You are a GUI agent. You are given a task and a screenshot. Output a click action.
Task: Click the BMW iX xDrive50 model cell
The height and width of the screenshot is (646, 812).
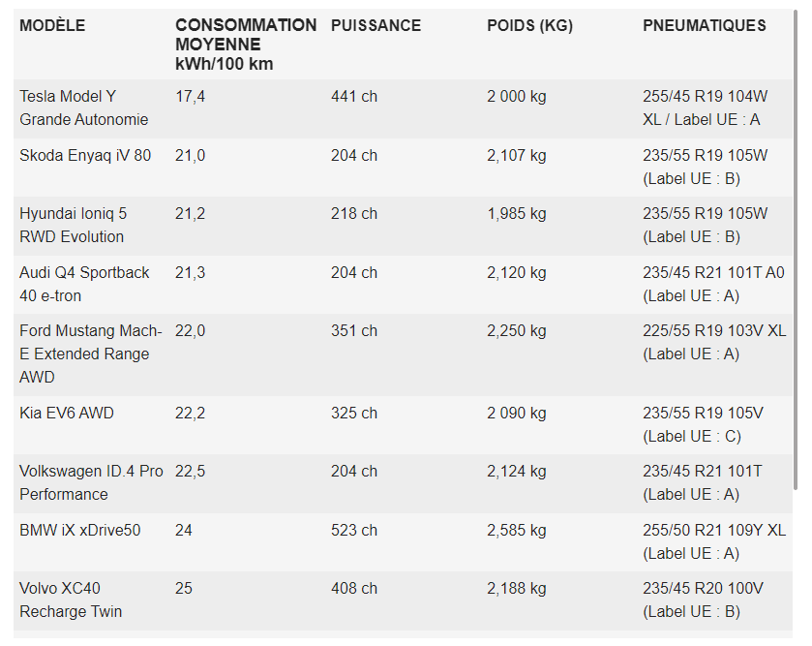pyautogui.click(x=80, y=530)
